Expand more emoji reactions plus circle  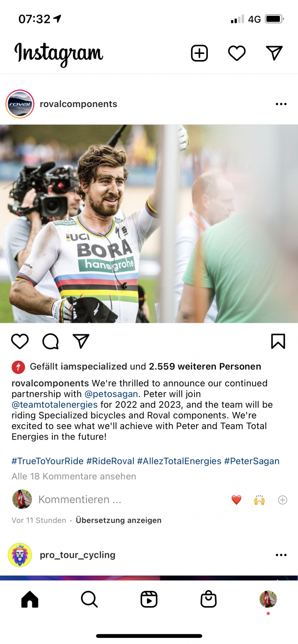point(283,500)
